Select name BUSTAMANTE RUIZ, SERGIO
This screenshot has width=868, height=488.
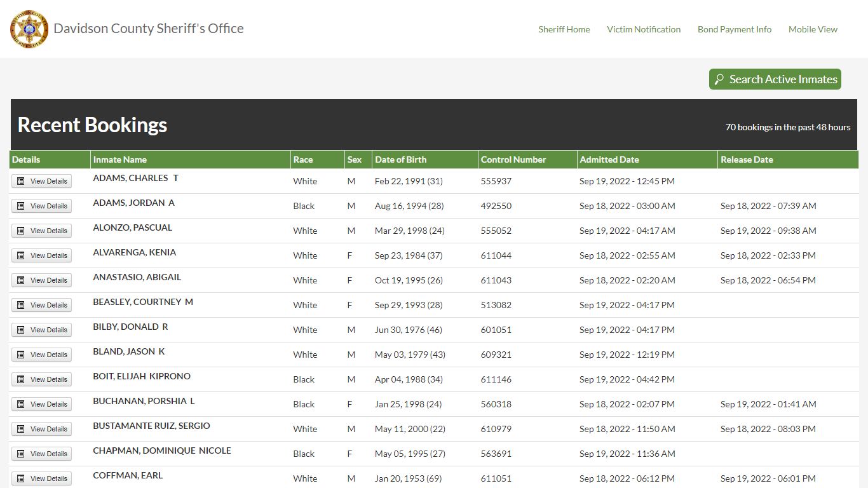151,426
